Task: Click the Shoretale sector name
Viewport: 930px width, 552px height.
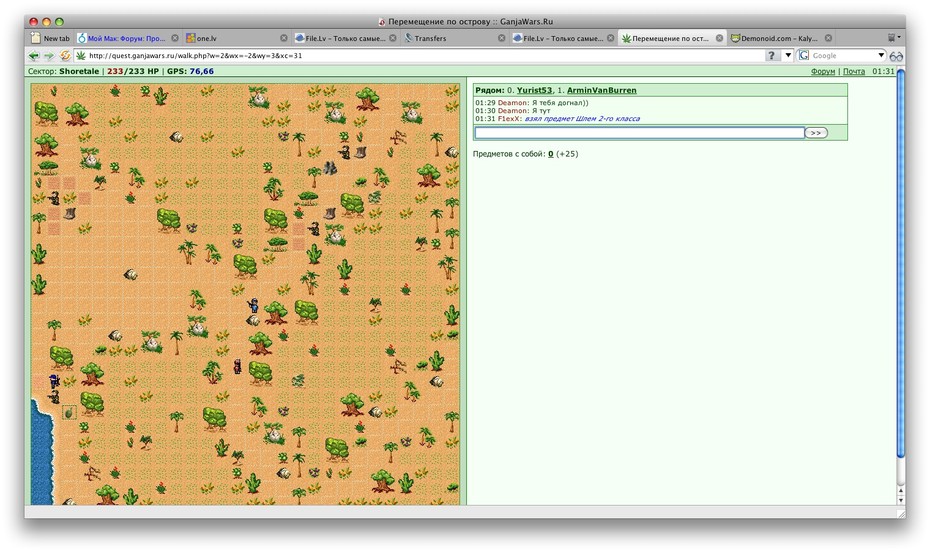Action: pos(79,71)
